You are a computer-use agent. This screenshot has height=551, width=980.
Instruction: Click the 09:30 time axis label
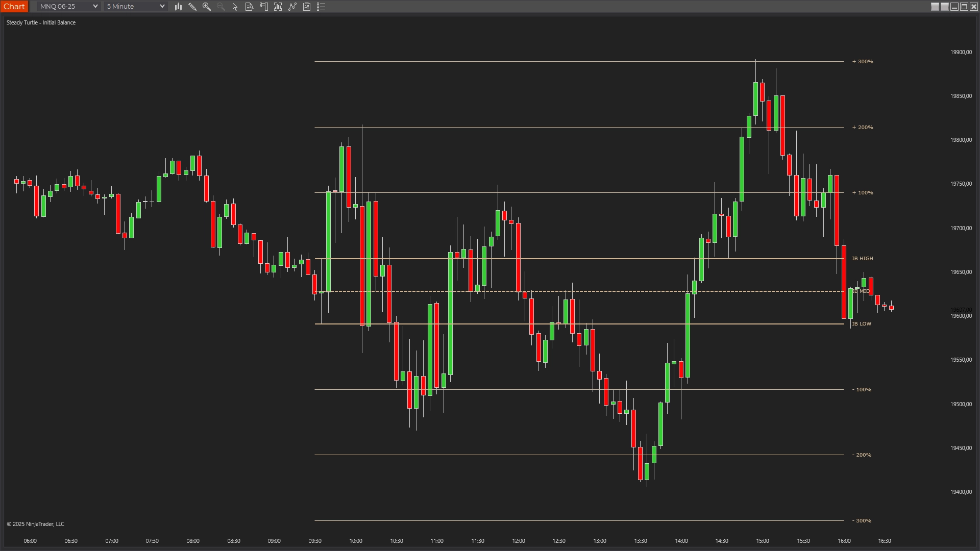(315, 541)
